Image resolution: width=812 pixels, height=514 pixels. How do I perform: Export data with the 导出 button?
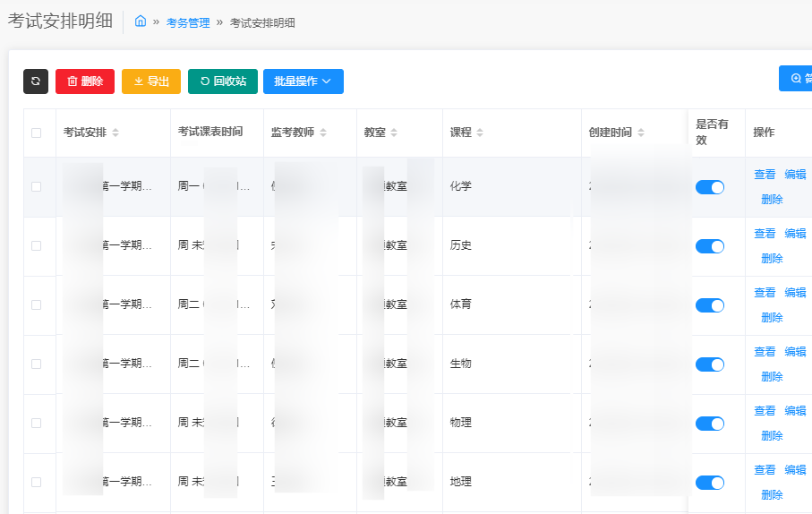tap(151, 81)
